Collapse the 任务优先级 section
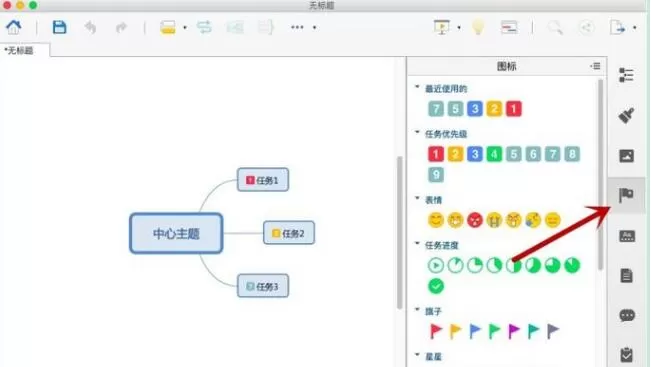Image resolution: width=651 pixels, height=367 pixels. pyautogui.click(x=417, y=132)
